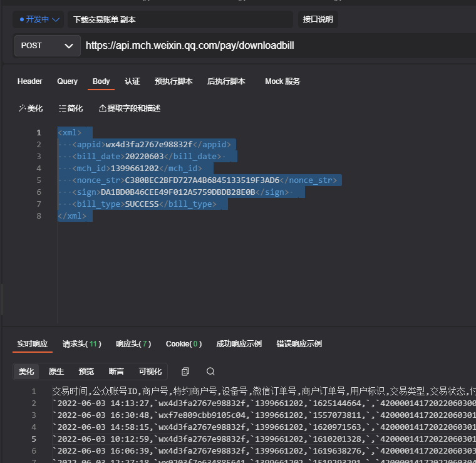Click the copy response icon

tap(185, 372)
